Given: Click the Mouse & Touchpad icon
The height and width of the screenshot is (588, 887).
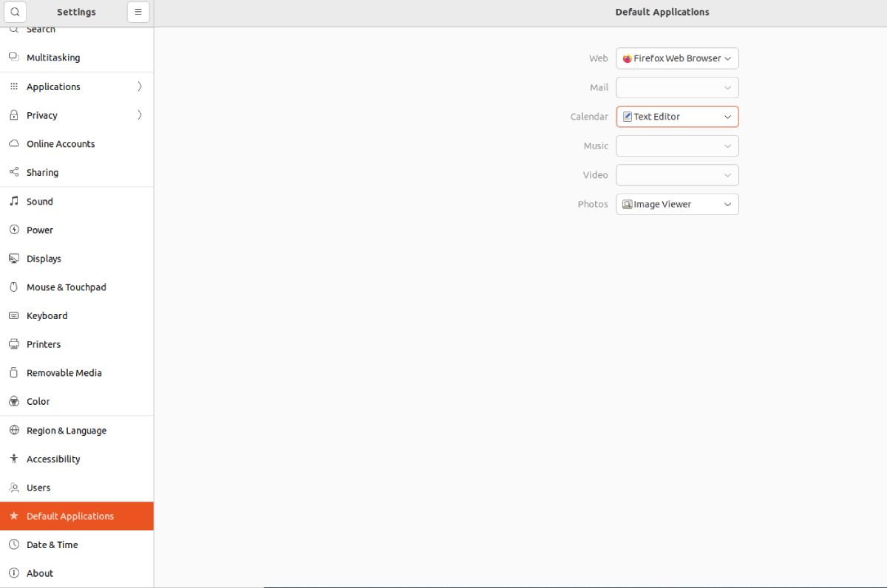Looking at the screenshot, I should [x=13, y=287].
